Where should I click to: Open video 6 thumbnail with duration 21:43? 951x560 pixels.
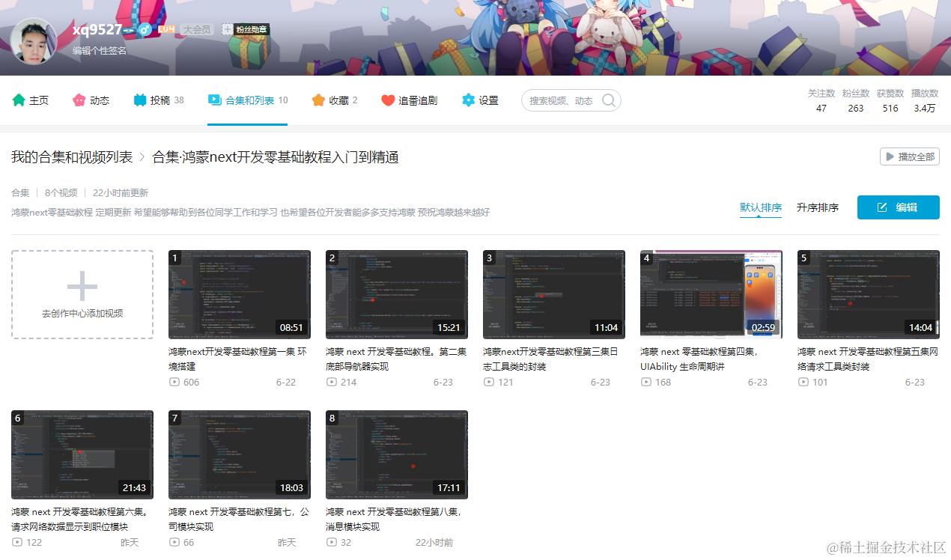point(82,454)
